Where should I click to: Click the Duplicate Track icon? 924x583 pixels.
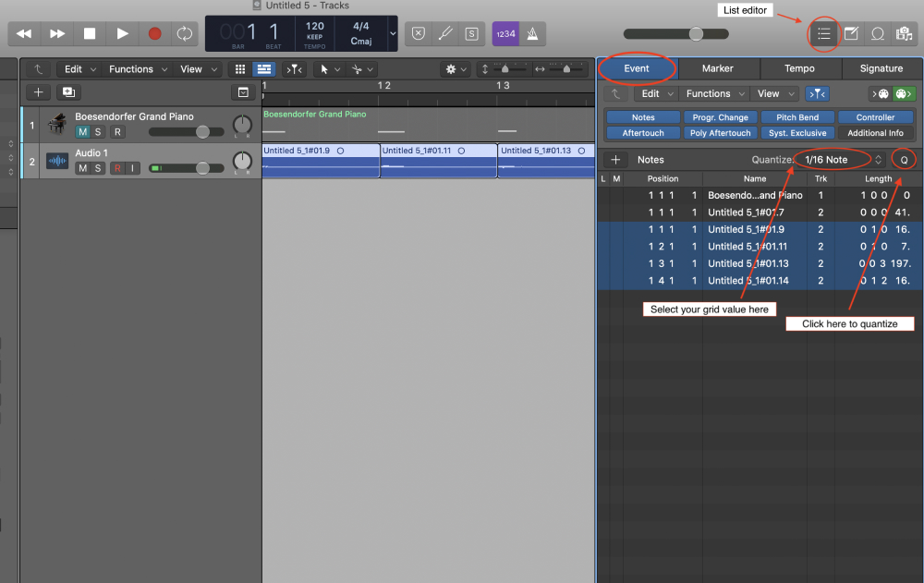(69, 92)
